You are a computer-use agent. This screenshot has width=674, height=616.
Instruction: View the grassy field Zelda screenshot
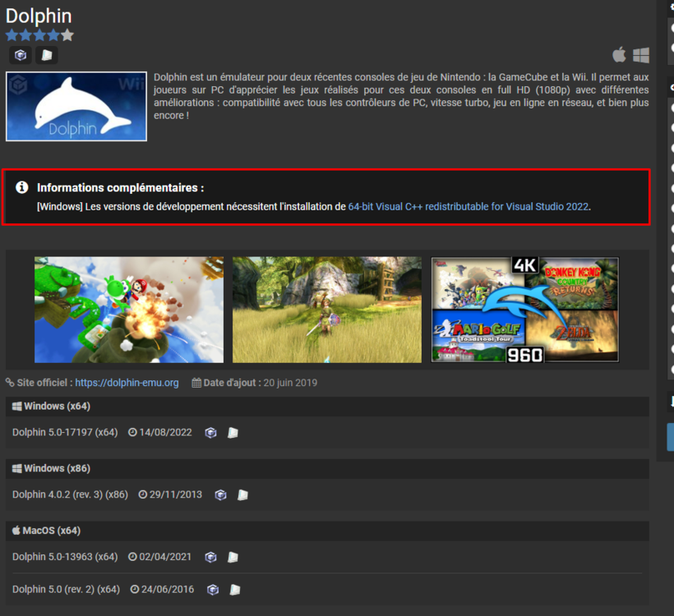point(327,310)
